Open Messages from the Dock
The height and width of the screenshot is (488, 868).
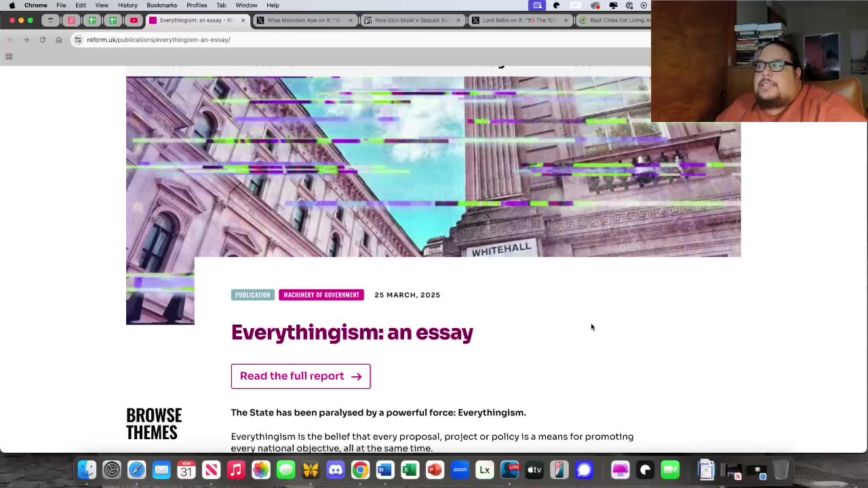click(285, 470)
